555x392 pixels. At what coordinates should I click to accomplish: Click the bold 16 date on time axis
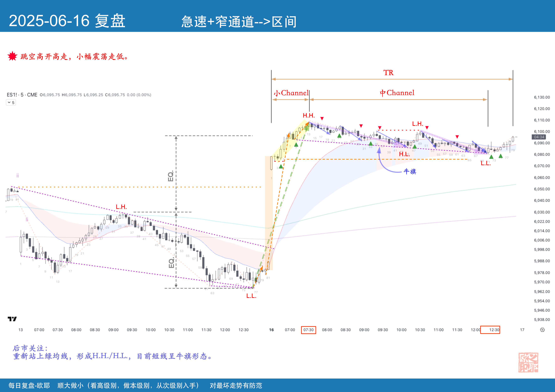(x=271, y=330)
